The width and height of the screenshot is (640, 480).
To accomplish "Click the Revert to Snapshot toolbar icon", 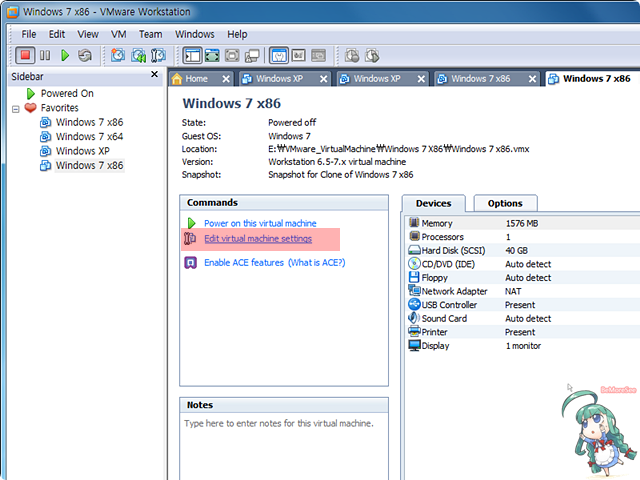I will [138, 55].
